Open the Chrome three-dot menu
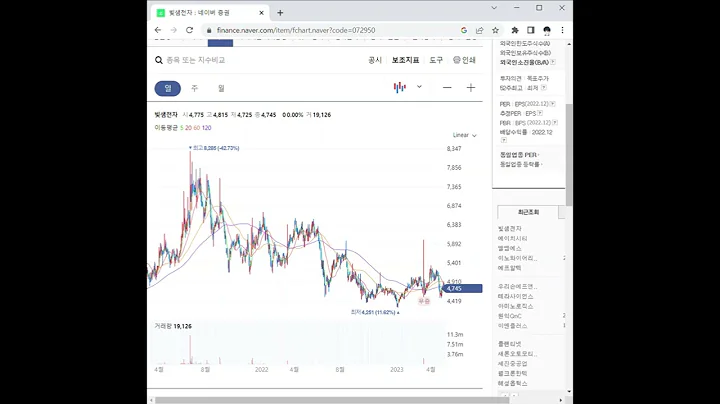The image size is (720, 404). (562, 30)
